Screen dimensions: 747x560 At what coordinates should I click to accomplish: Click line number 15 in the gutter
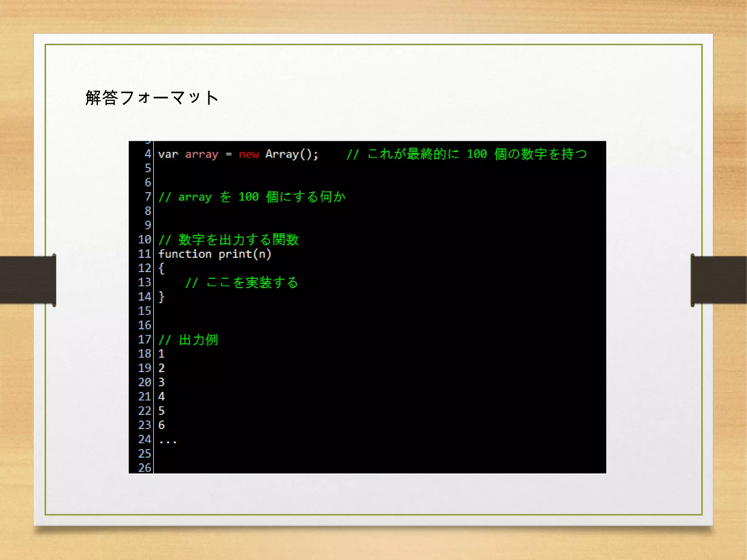click(144, 311)
